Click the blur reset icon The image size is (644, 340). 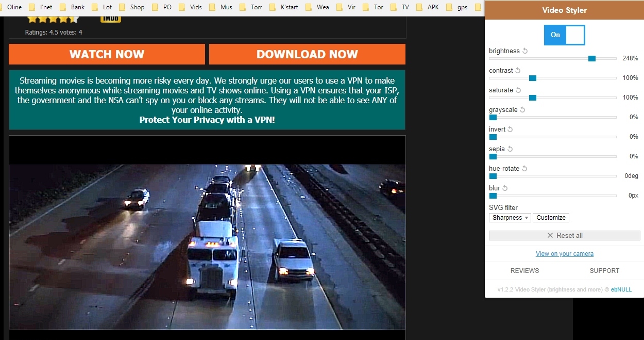(505, 188)
